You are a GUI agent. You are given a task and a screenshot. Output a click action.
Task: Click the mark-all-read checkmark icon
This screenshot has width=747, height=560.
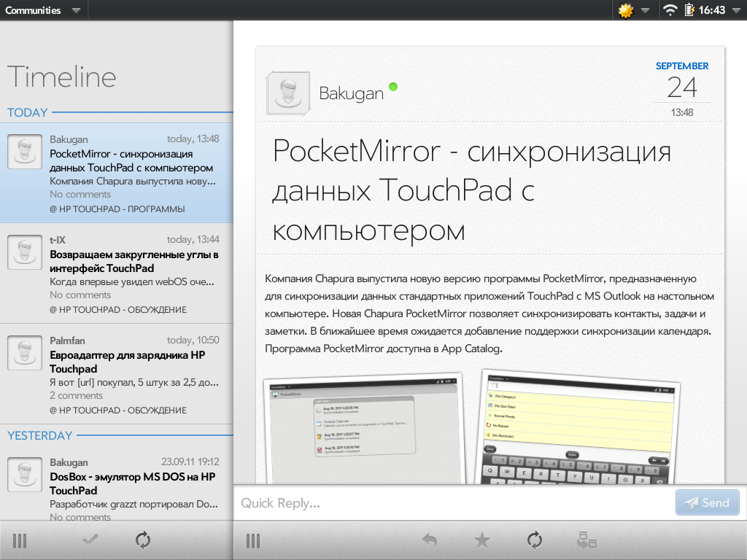pyautogui.click(x=91, y=540)
